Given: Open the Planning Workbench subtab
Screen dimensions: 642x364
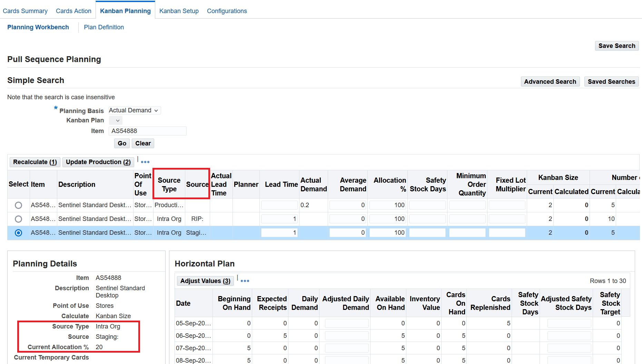Looking at the screenshot, I should pyautogui.click(x=38, y=27).
